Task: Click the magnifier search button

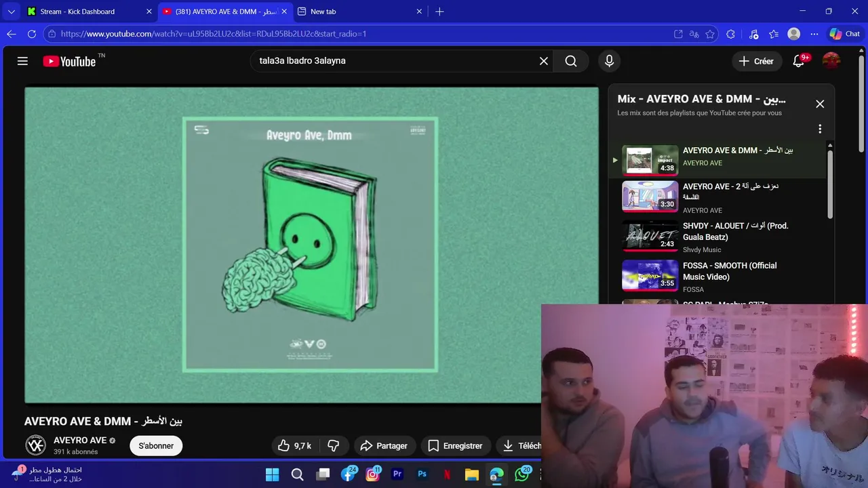Action: click(571, 61)
